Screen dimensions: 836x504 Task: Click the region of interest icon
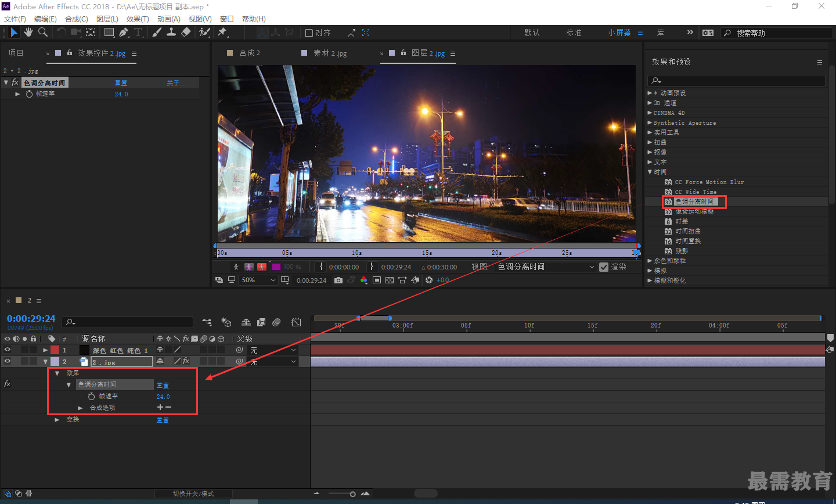click(377, 280)
